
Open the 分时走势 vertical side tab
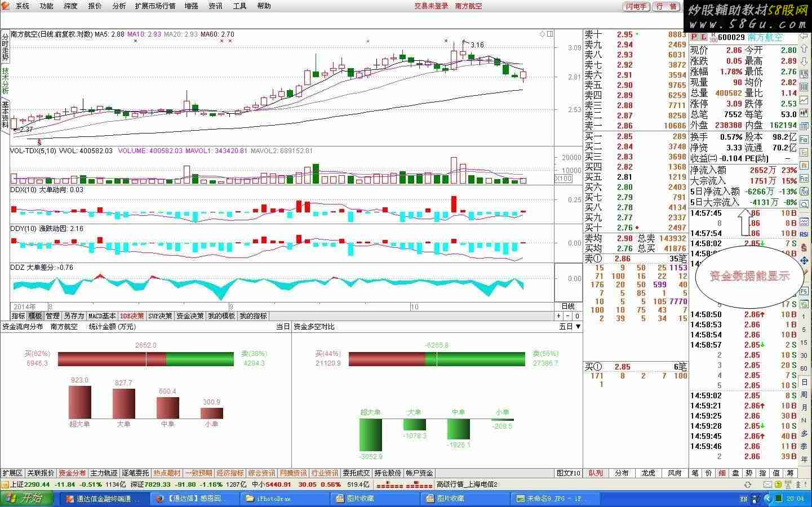5,47
